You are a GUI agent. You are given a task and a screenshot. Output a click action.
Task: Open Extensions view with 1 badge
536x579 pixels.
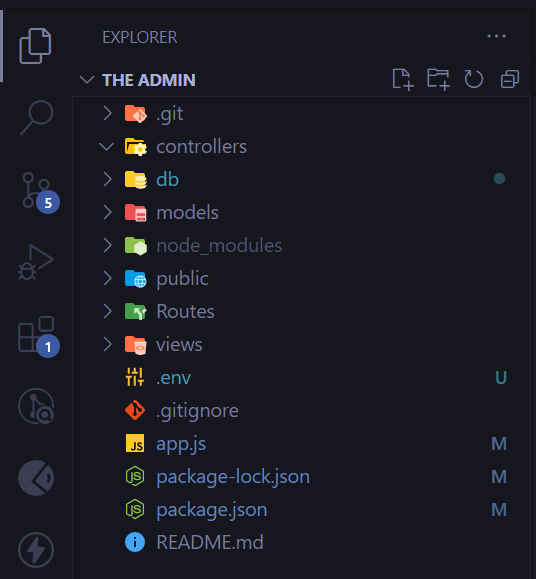(x=38, y=336)
